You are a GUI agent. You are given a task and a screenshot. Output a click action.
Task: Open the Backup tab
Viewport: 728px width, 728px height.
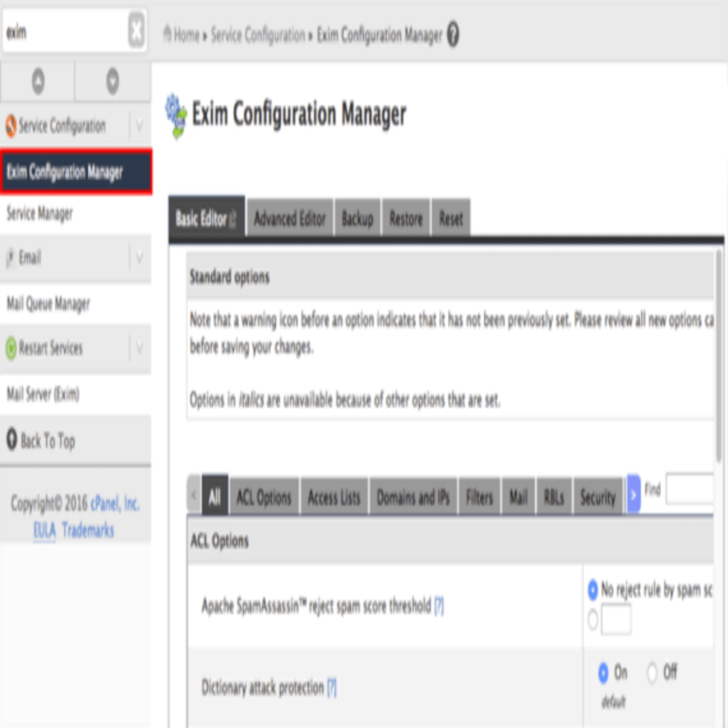358,218
